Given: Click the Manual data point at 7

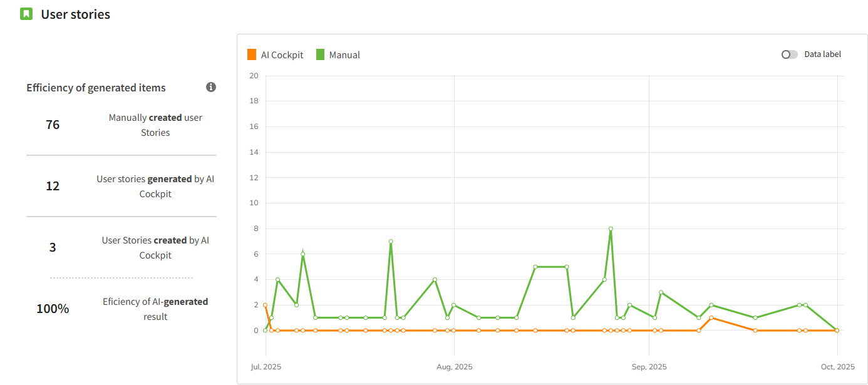Looking at the screenshot, I should 391,241.
